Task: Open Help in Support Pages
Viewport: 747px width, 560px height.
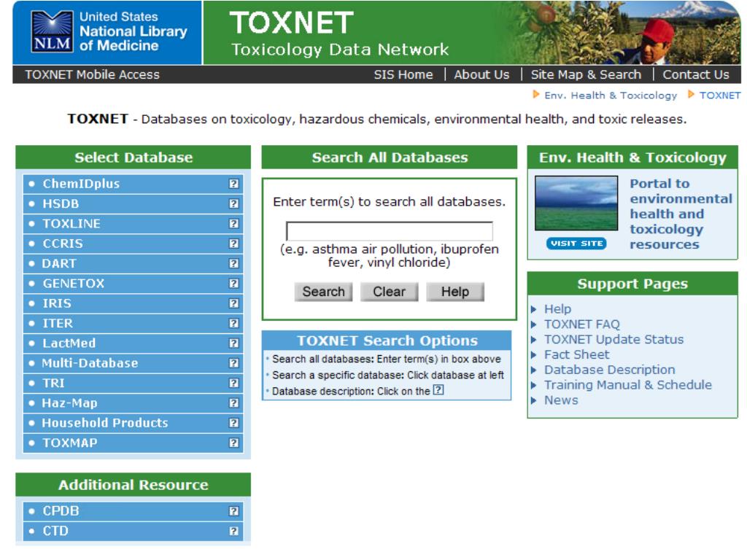Action: [557, 309]
